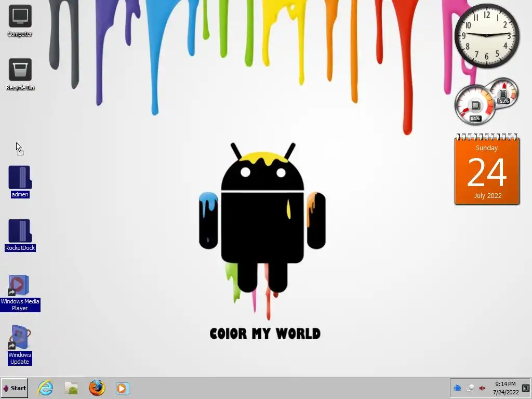Viewport: 532px width, 399px height.
Task: Open the taskbar file explorer folder
Action: click(x=71, y=388)
